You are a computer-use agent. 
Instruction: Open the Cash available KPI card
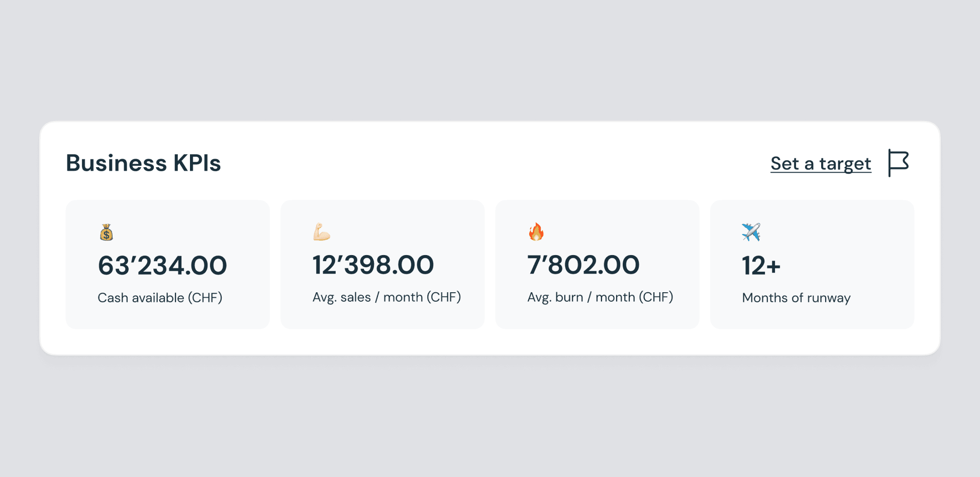coord(167,265)
